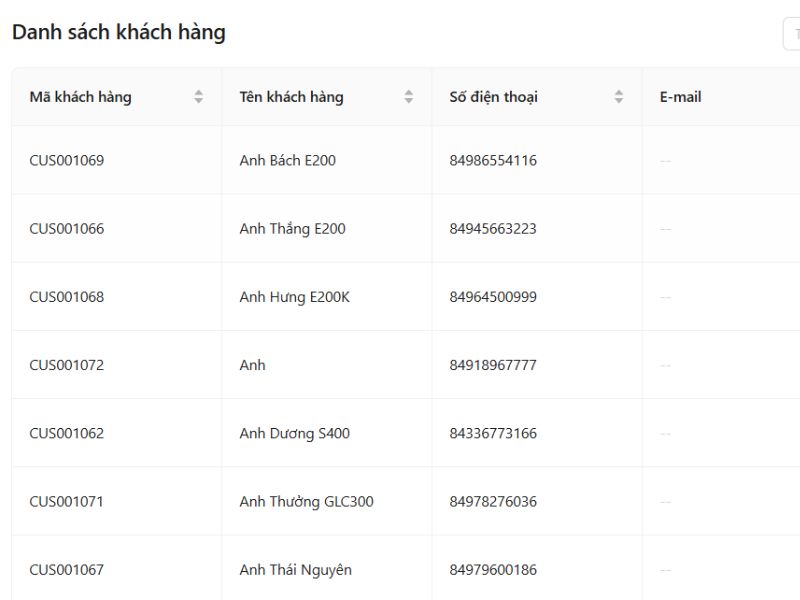
Task: Click the Danh sách khách hàng page title
Action: pyautogui.click(x=118, y=32)
